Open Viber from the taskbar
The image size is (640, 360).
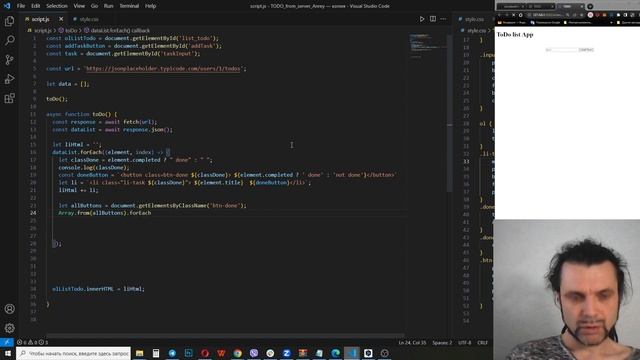254,353
